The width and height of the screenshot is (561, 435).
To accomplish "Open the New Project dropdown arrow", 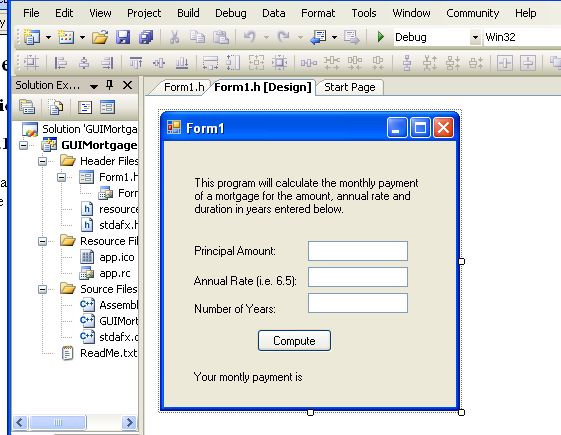I will (48, 37).
